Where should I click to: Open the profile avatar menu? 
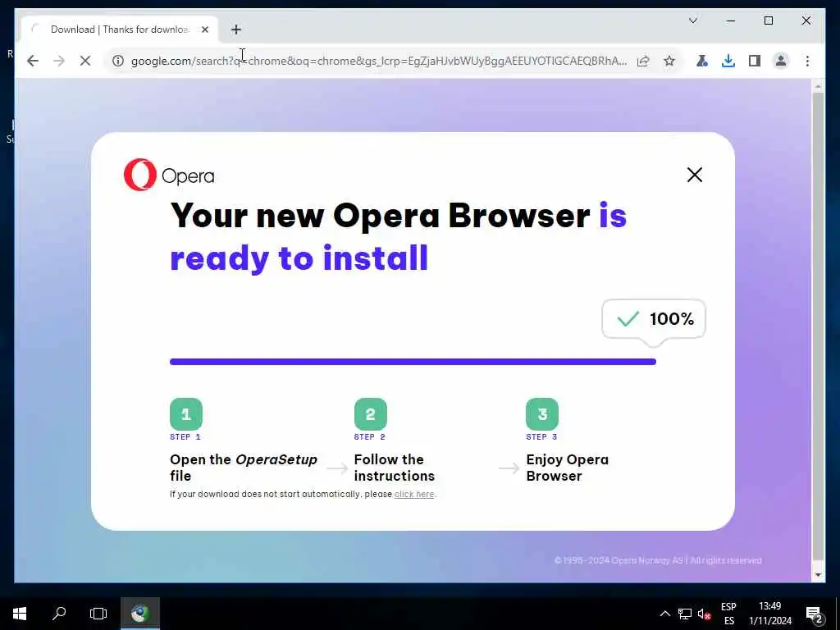point(781,61)
